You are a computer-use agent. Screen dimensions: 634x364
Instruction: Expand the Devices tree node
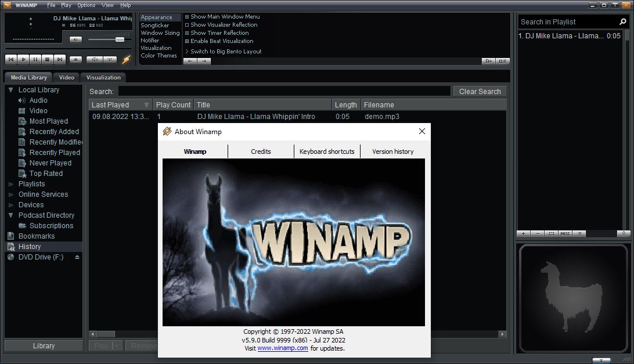pos(11,205)
